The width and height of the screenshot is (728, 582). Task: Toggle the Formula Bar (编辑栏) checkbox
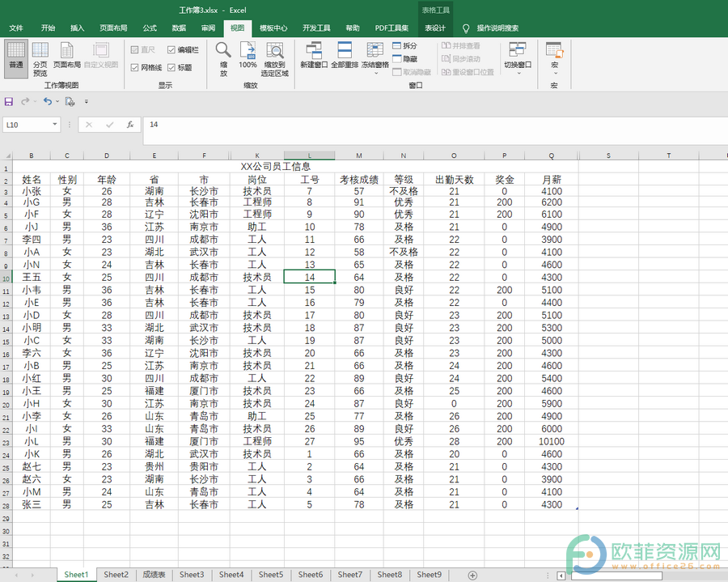(183, 49)
